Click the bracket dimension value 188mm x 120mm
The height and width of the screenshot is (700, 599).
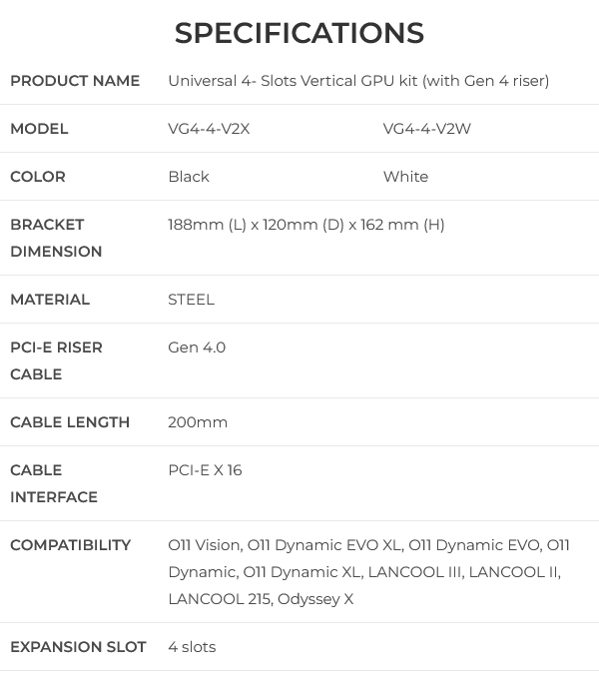click(x=306, y=225)
